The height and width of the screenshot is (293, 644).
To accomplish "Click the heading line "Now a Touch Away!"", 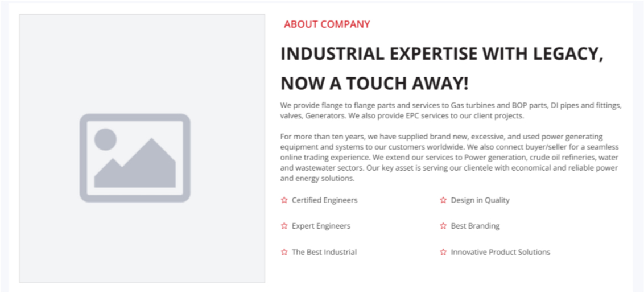I will (x=374, y=84).
